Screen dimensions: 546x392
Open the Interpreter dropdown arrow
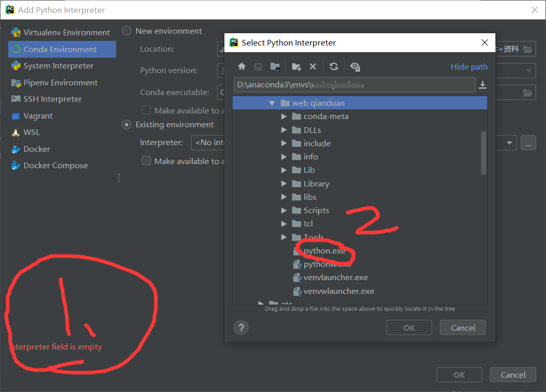click(509, 143)
